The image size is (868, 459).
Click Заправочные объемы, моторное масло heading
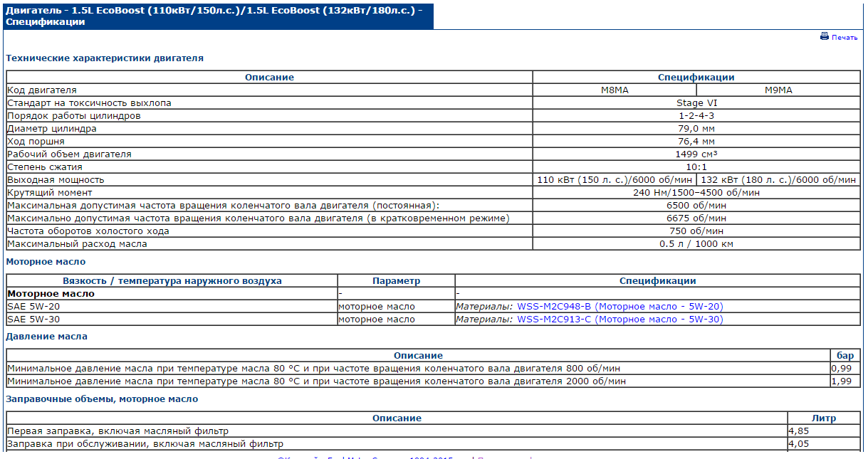tap(102, 399)
